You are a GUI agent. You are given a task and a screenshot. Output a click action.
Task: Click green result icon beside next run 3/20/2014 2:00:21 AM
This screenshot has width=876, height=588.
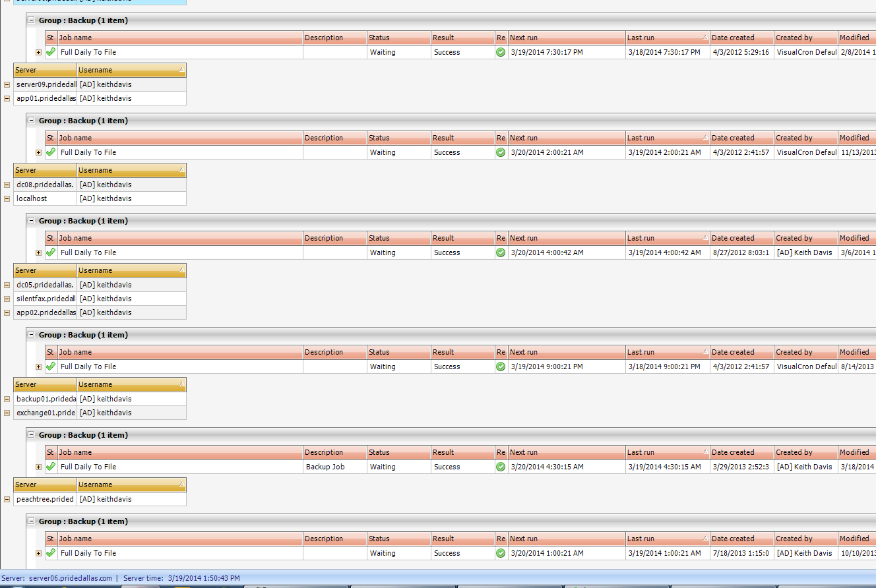pyautogui.click(x=501, y=152)
